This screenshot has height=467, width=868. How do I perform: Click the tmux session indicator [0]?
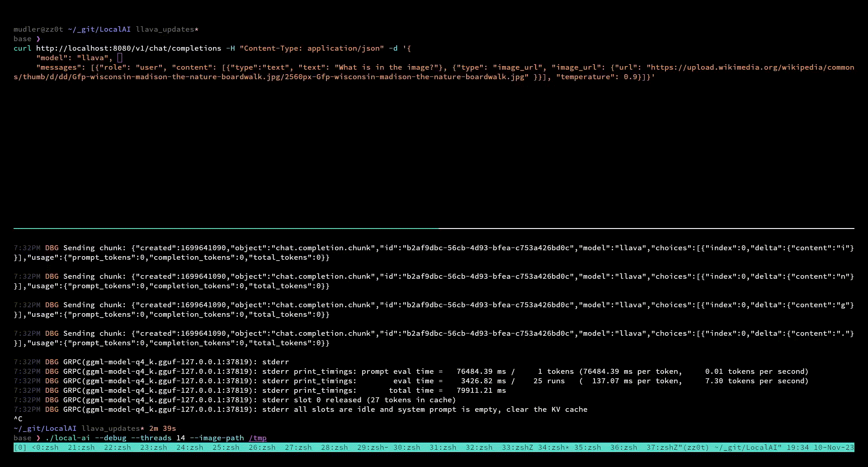(x=20, y=448)
